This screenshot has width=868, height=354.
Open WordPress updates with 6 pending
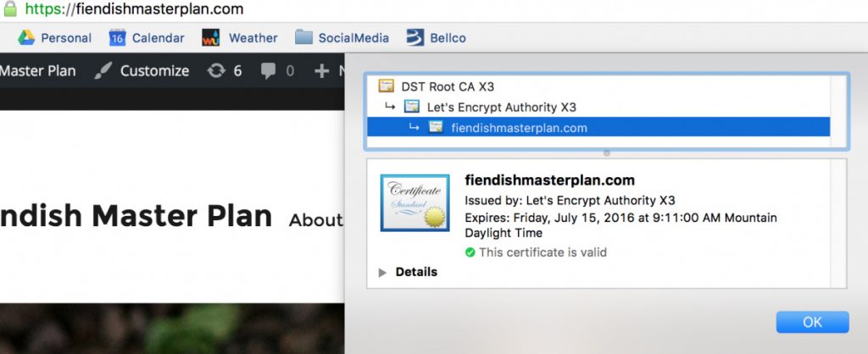[224, 71]
